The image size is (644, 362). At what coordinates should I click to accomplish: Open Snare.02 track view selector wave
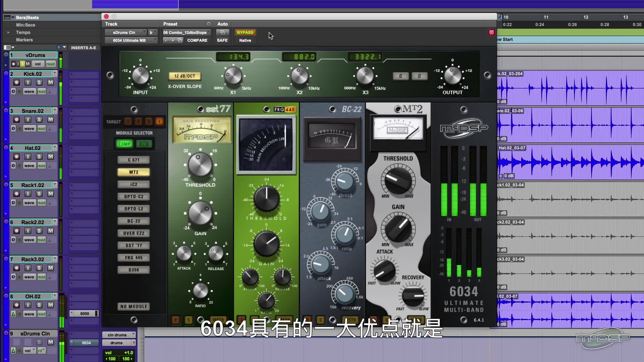click(x=29, y=129)
